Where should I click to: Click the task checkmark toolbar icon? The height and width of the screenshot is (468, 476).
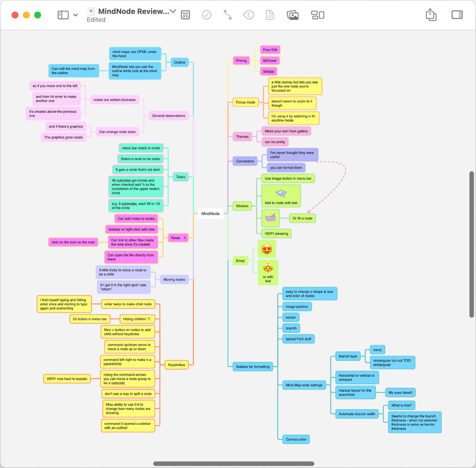pyautogui.click(x=206, y=15)
